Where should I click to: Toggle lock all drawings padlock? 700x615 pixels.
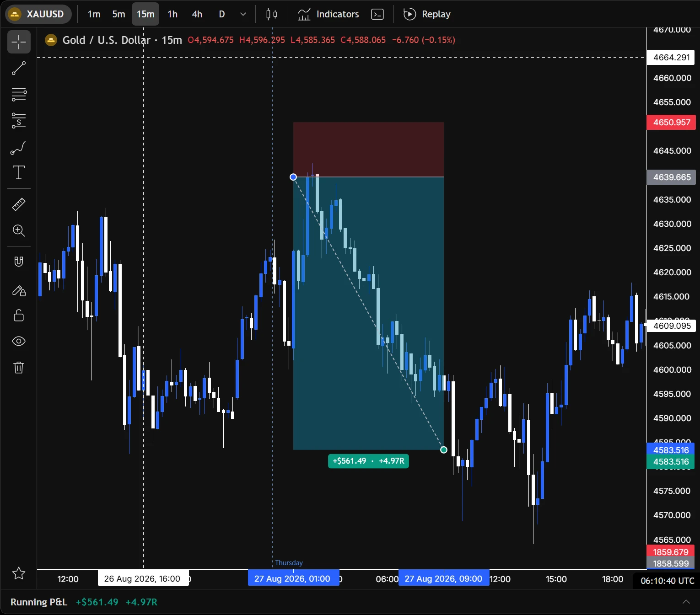click(19, 316)
